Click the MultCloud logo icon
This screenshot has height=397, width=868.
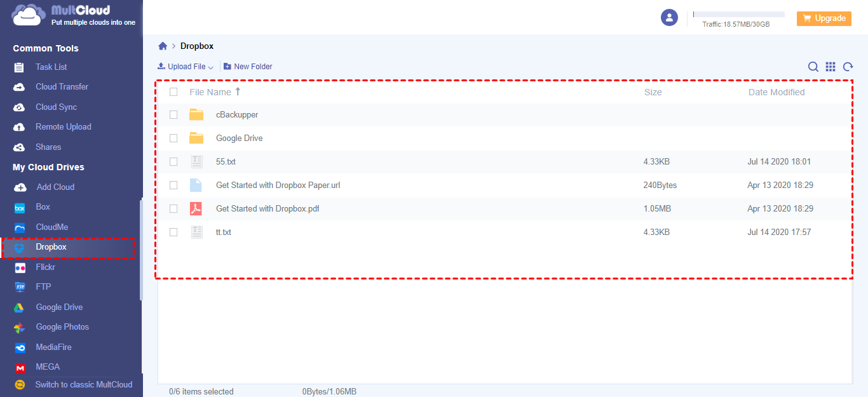28,15
